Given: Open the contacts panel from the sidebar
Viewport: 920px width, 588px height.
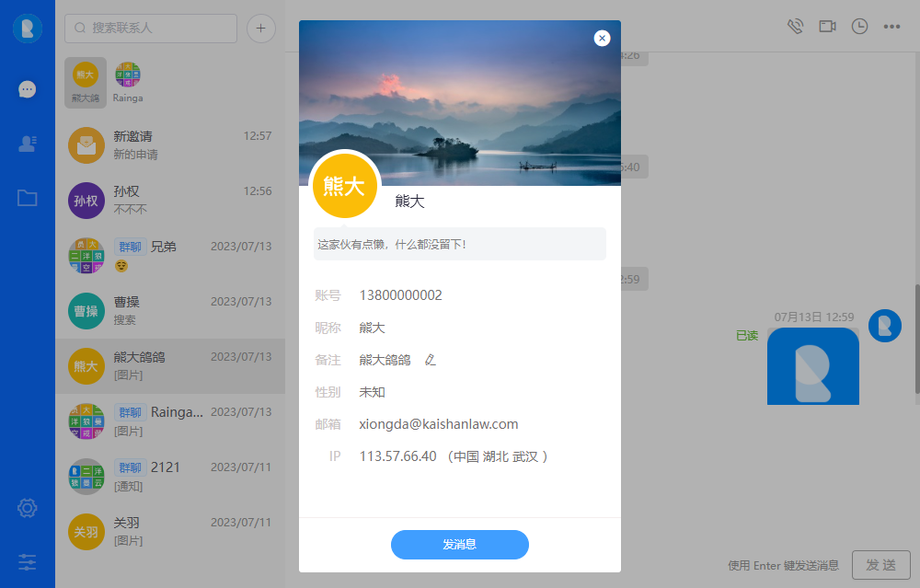Looking at the screenshot, I should point(27,144).
